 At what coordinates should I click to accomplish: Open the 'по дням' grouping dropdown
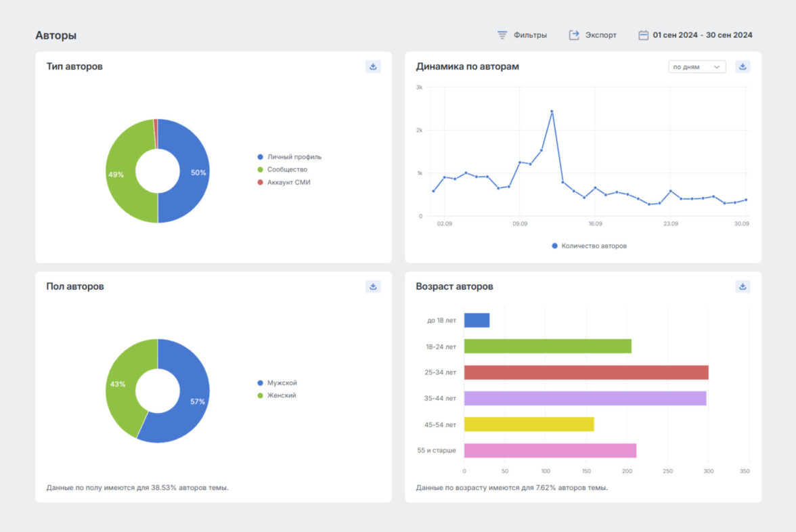[x=696, y=67]
